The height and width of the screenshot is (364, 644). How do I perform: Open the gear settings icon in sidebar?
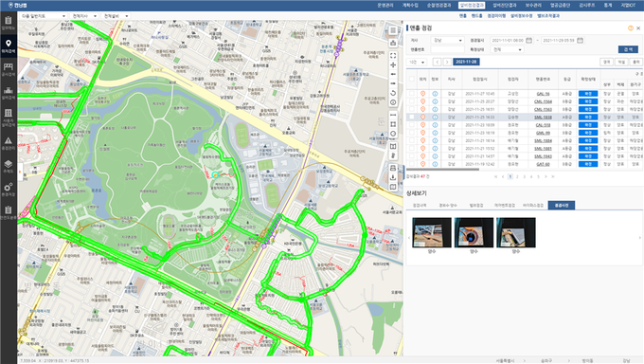pyautogui.click(x=9, y=190)
